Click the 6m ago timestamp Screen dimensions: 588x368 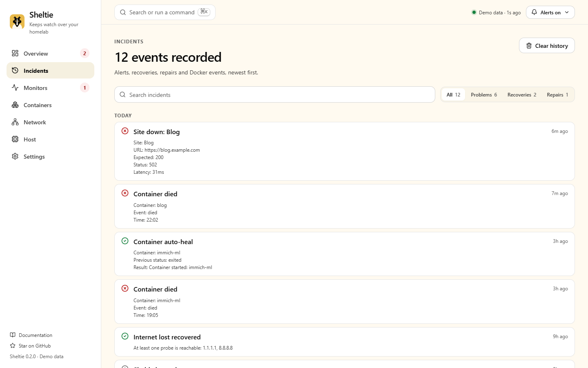click(559, 131)
